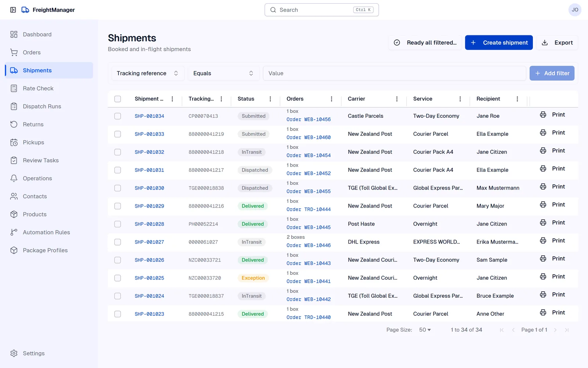Open Shipment column menu dots
This screenshot has height=368, width=588.
point(172,99)
